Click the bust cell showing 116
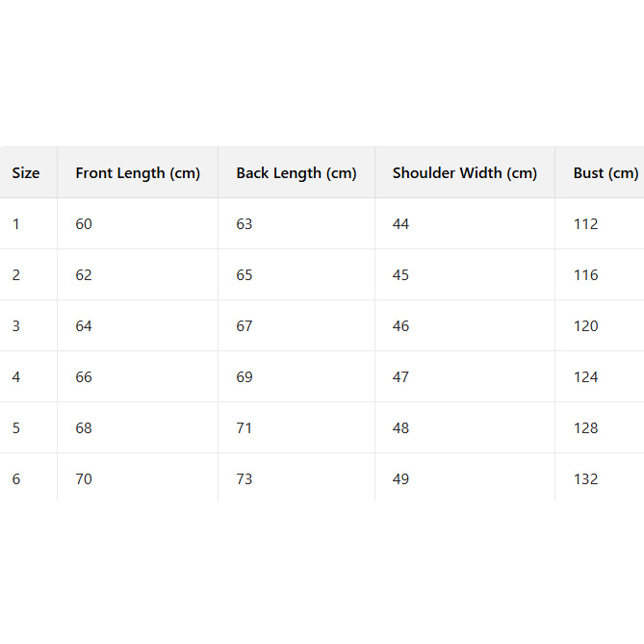644x644 pixels. tap(585, 275)
